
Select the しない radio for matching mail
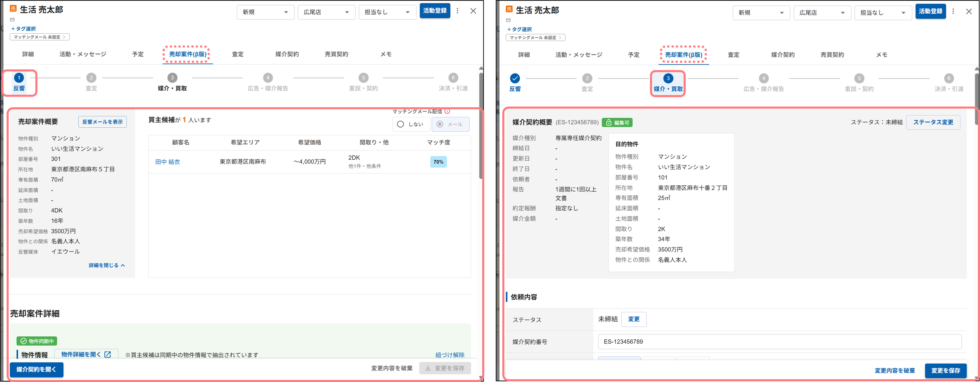tap(411, 124)
